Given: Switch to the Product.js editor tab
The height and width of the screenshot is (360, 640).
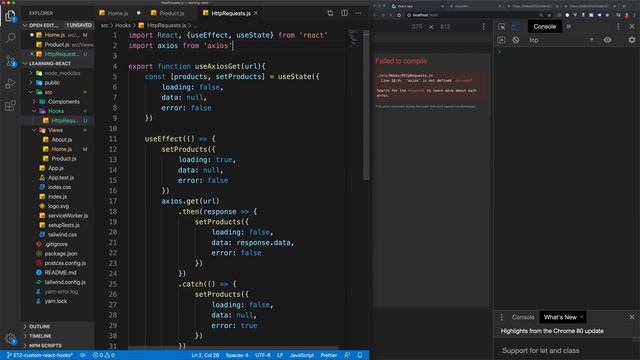Looking at the screenshot, I should (172, 13).
